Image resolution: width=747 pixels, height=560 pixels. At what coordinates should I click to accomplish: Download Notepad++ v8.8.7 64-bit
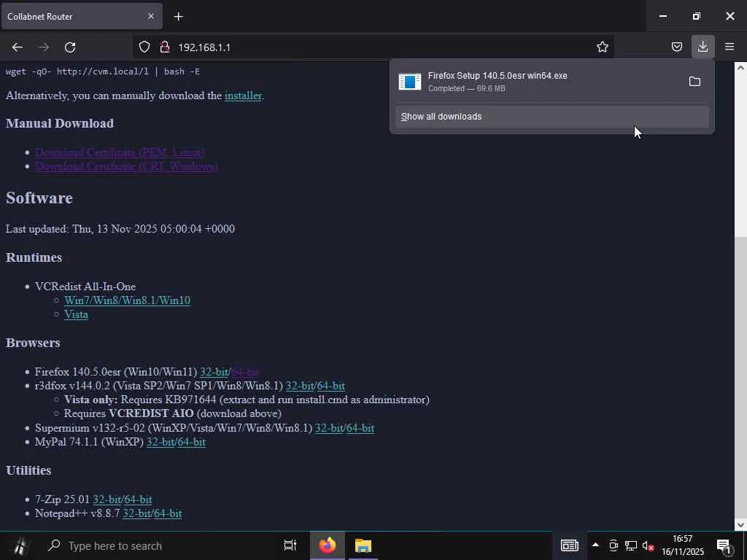(168, 513)
